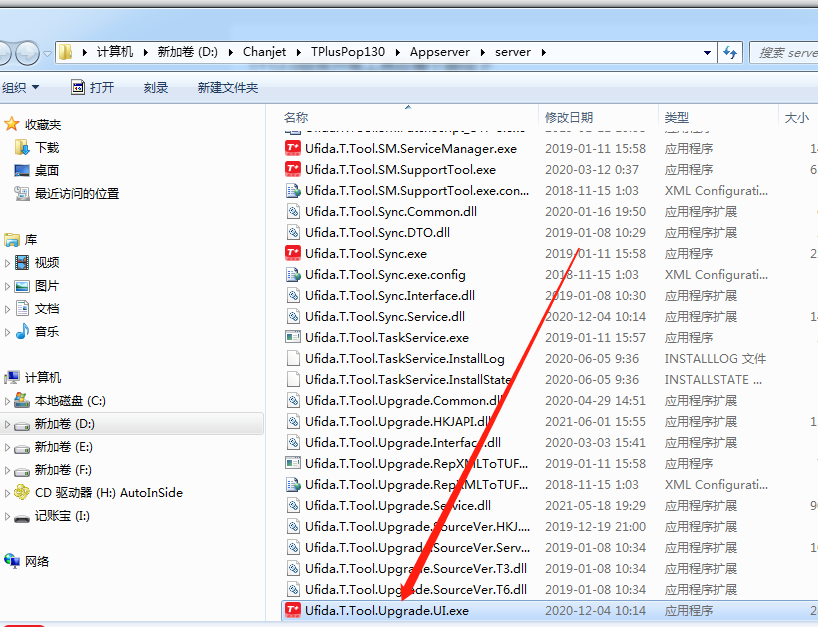Select Ufida.T.Tool.Upgrade.SourceVer.T3.dll file
Image resolution: width=818 pixels, height=627 pixels.
[x=416, y=568]
